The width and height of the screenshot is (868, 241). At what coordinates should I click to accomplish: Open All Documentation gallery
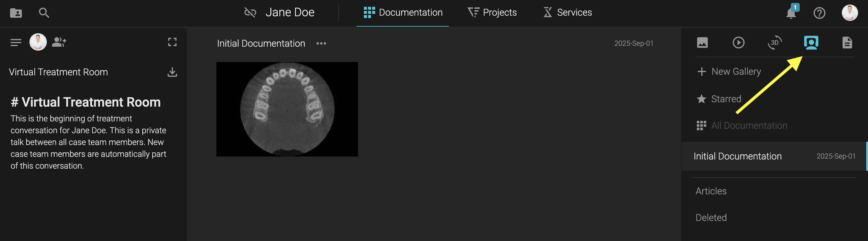point(742,126)
